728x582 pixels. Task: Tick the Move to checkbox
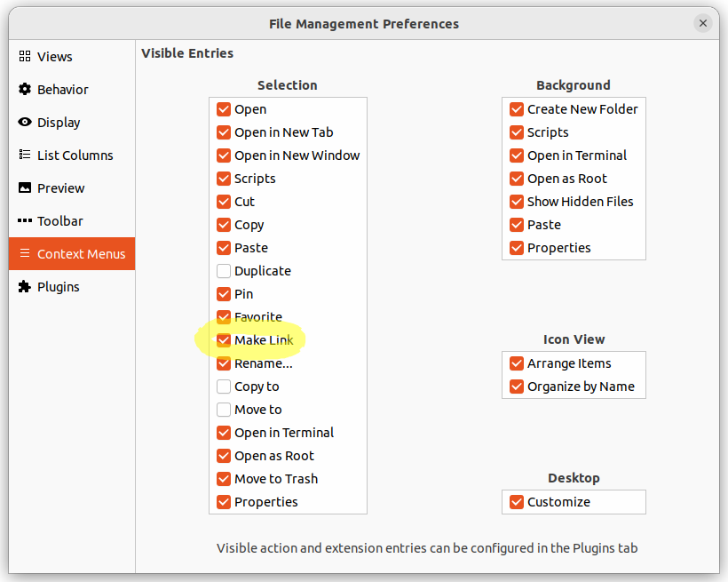coord(224,410)
